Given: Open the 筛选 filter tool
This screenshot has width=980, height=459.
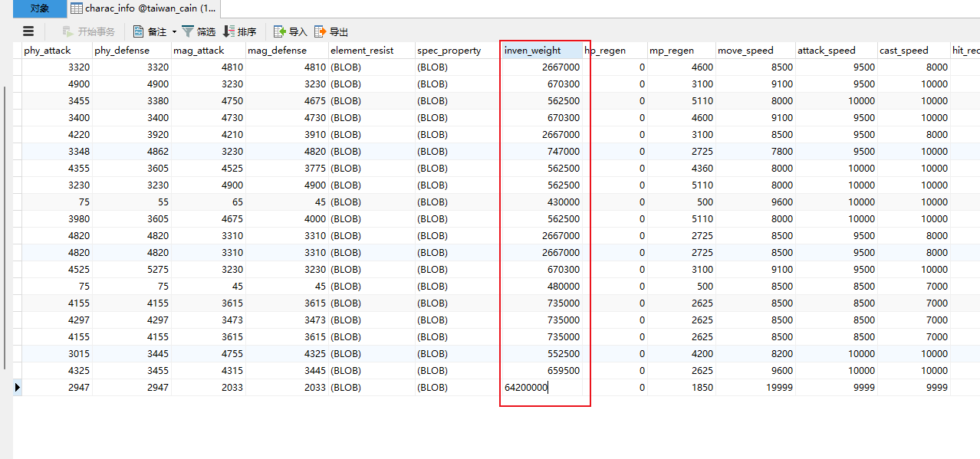Looking at the screenshot, I should (x=199, y=31).
